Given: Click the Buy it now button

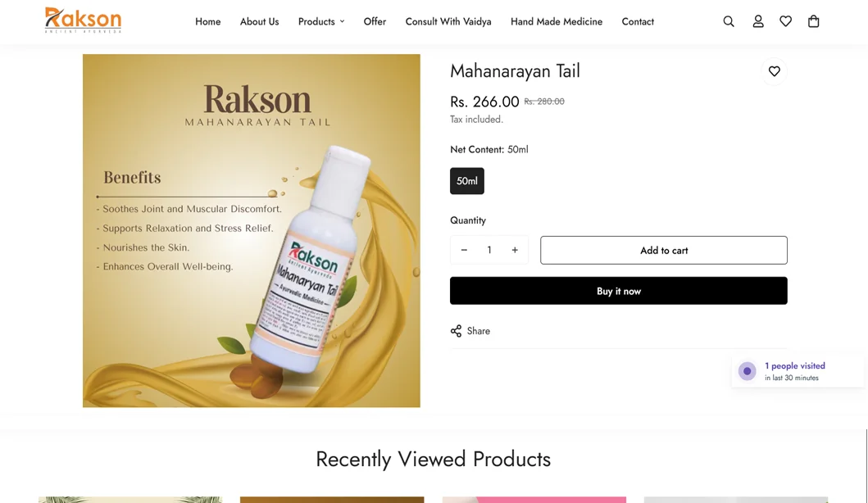Looking at the screenshot, I should (618, 291).
